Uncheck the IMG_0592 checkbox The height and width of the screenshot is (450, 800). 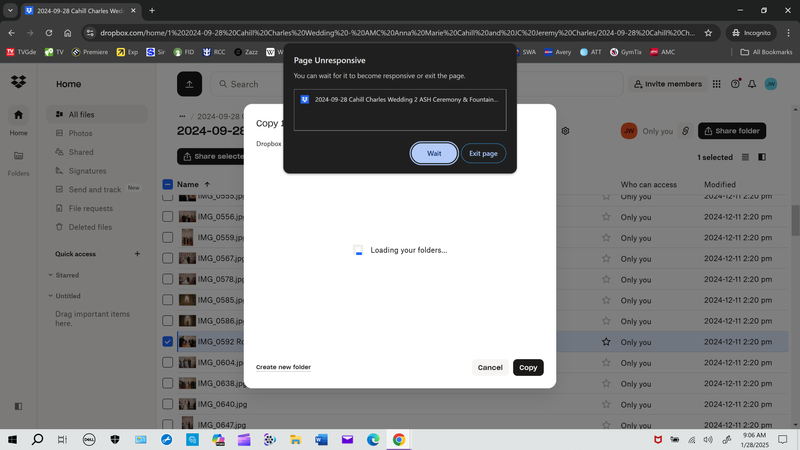point(167,342)
